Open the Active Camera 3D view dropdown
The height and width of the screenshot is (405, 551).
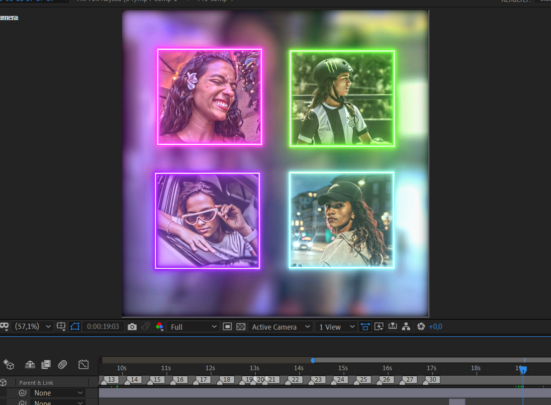tap(280, 327)
